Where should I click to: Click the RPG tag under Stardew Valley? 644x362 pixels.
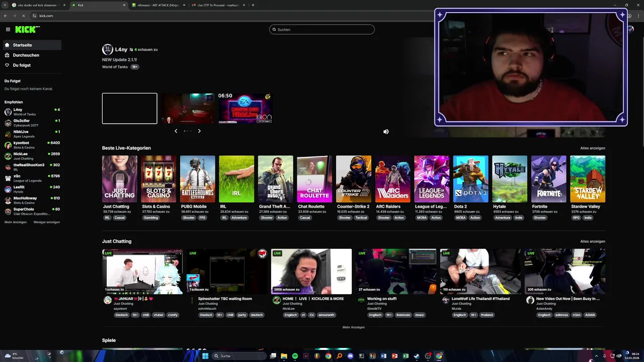576,218
